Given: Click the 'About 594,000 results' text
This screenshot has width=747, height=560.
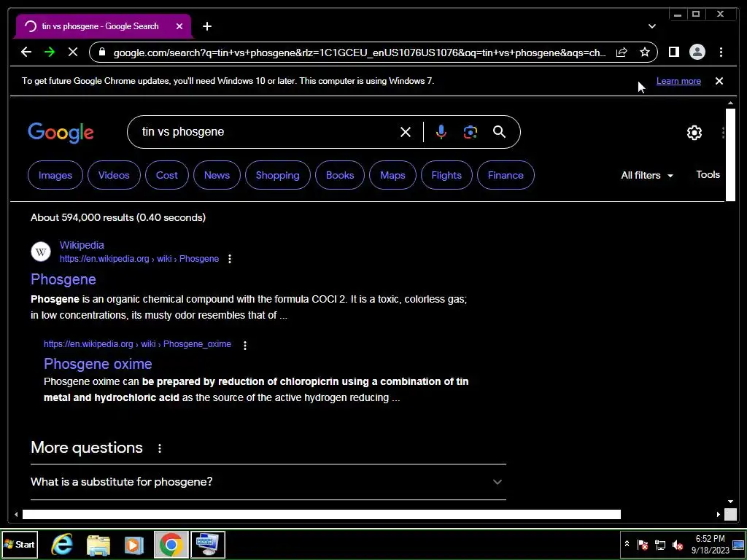Looking at the screenshot, I should 118,217.
